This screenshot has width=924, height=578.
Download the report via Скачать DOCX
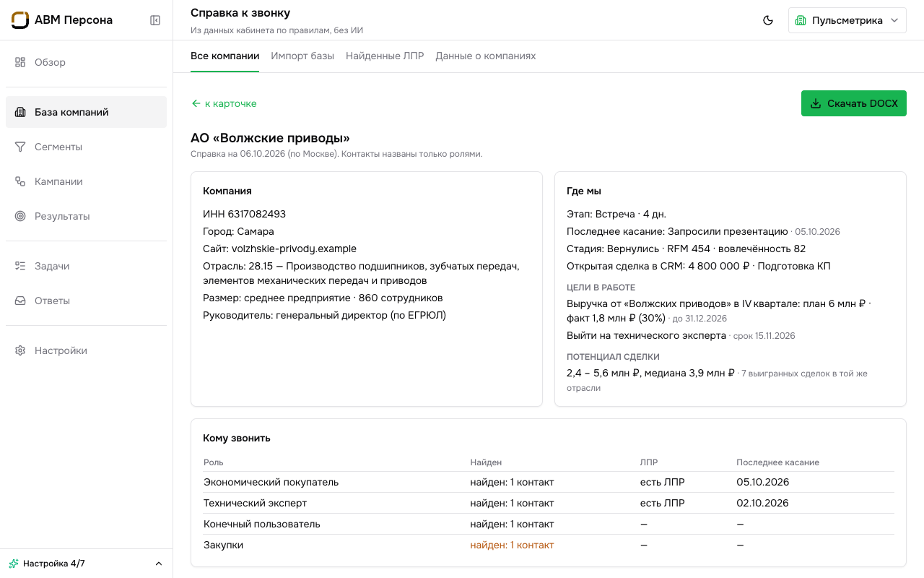coord(854,103)
